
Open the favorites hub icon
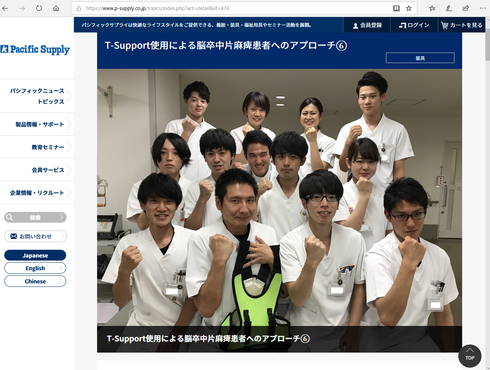pos(432,8)
